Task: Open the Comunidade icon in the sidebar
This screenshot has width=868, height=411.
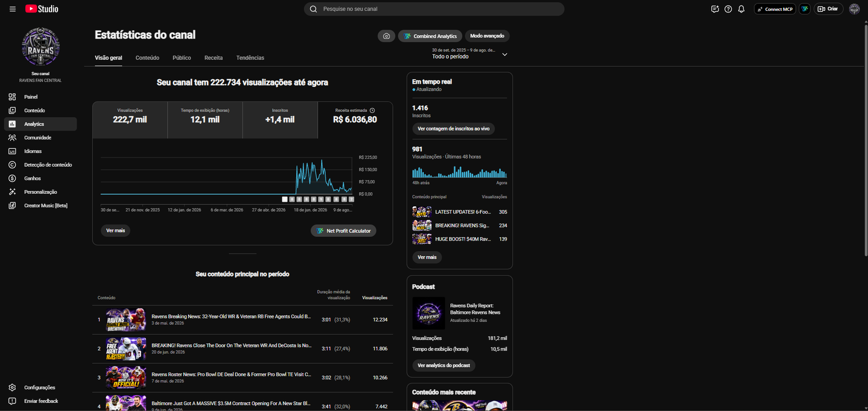Action: 12,138
